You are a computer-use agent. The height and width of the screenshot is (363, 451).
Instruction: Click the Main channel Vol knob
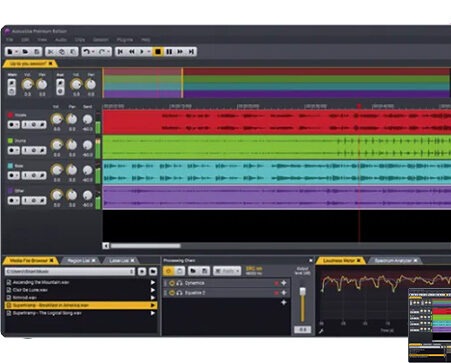tap(28, 85)
